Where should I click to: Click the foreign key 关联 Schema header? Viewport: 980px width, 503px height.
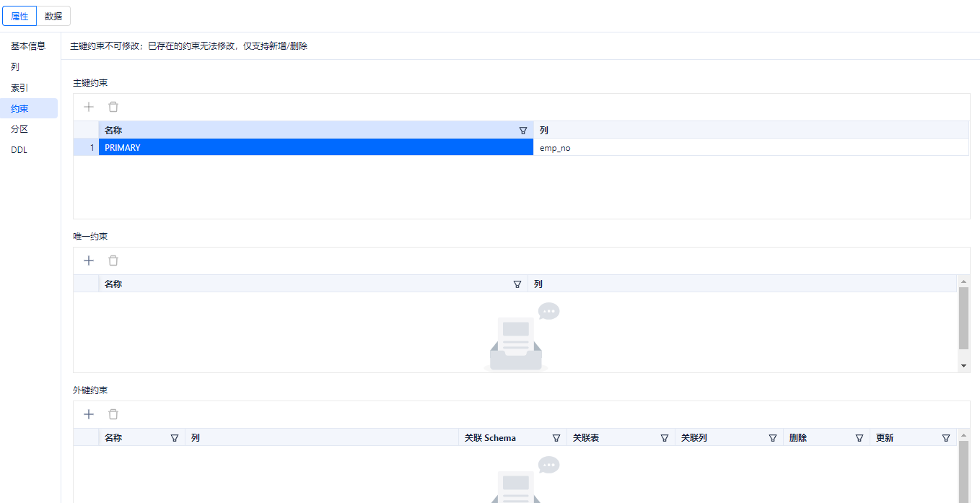513,438
